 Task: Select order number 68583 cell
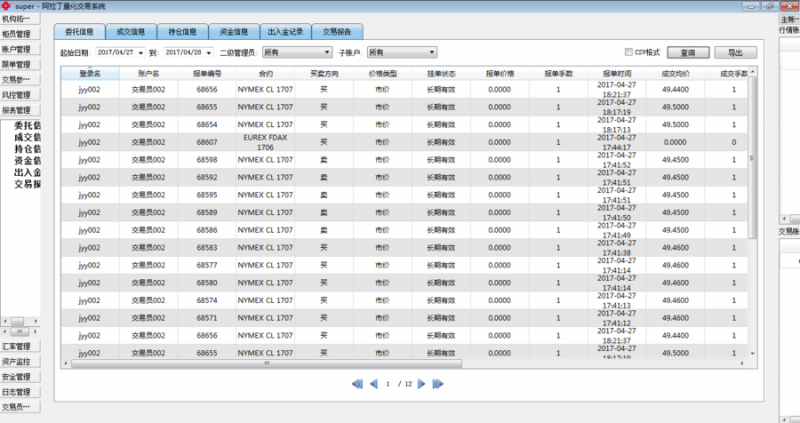[207, 247]
